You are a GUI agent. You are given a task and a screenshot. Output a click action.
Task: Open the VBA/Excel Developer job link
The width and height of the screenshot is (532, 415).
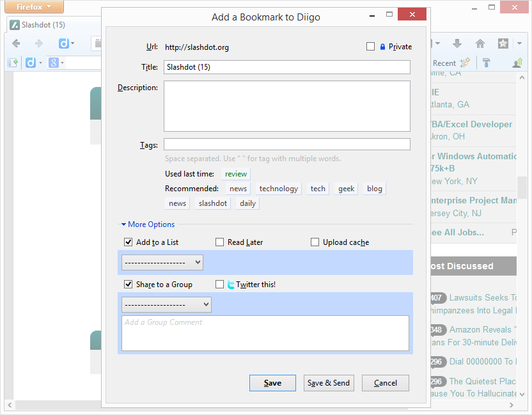click(472, 125)
